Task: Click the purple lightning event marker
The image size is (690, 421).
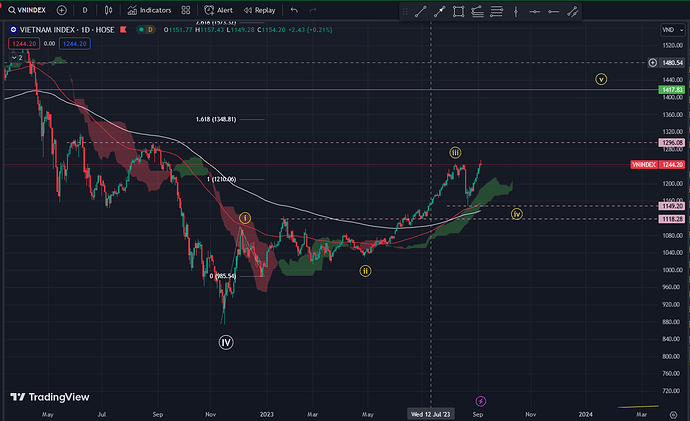Action: tap(481, 401)
